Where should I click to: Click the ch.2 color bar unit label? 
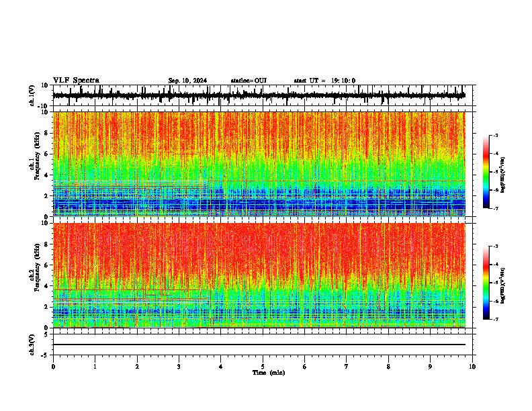pyautogui.click(x=502, y=285)
